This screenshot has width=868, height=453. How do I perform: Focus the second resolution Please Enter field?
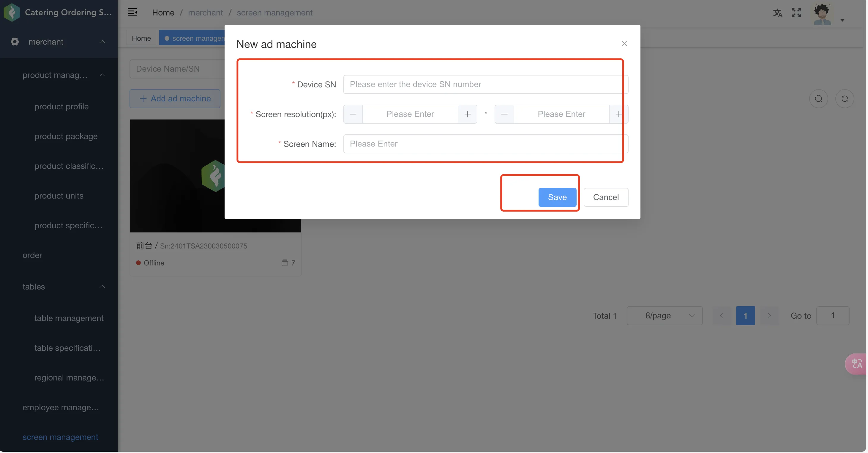coord(561,114)
